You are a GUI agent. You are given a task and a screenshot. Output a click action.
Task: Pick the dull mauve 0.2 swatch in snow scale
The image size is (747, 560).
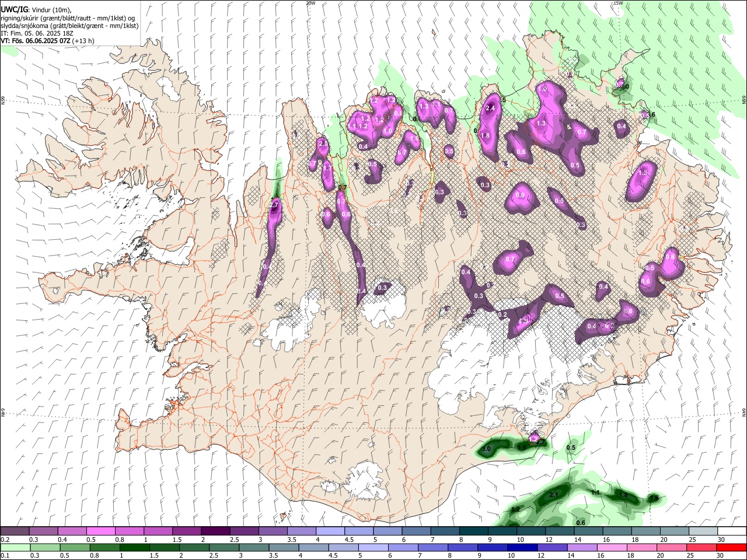[x=15, y=531]
